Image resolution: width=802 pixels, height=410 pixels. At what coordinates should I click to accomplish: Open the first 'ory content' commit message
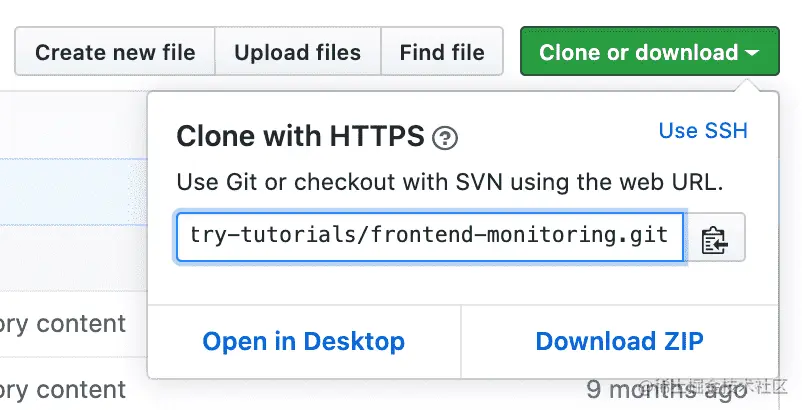click(x=63, y=324)
